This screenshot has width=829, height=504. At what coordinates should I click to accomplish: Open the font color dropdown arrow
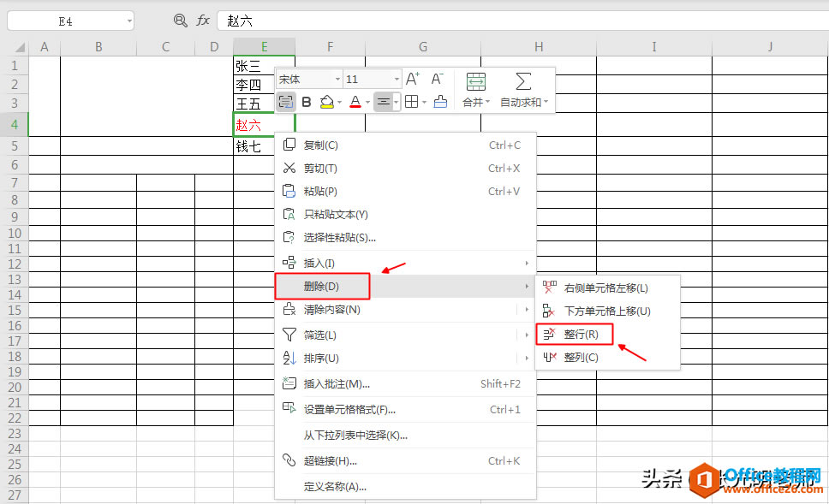[x=367, y=102]
